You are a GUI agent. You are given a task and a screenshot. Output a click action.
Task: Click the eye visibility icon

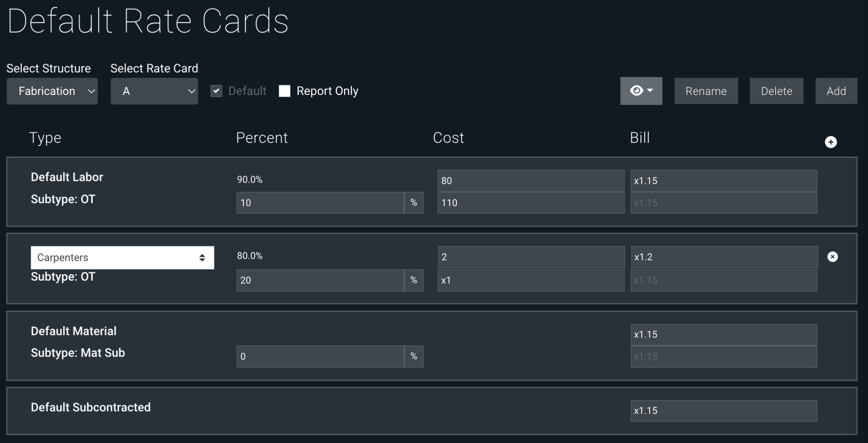(x=636, y=91)
